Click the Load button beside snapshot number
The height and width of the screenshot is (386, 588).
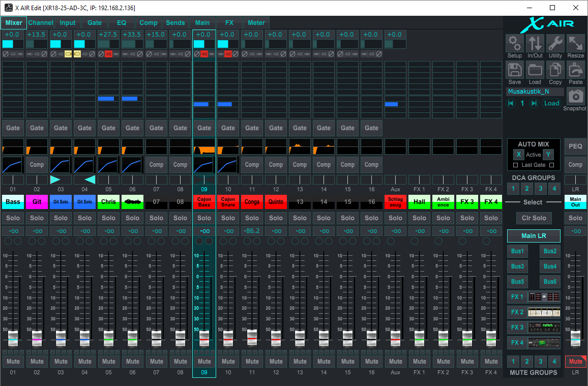coord(551,103)
